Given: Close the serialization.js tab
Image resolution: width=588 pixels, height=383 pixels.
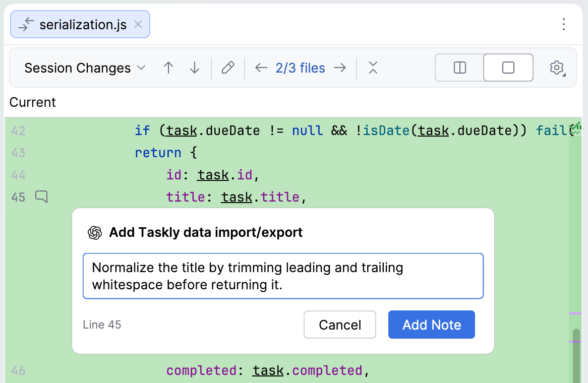Looking at the screenshot, I should tap(138, 24).
